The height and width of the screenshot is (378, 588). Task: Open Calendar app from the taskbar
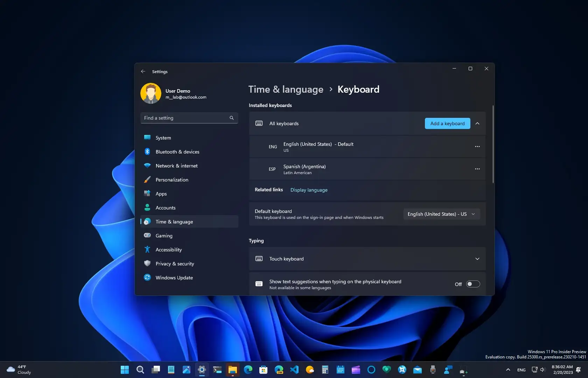pyautogui.click(x=341, y=370)
